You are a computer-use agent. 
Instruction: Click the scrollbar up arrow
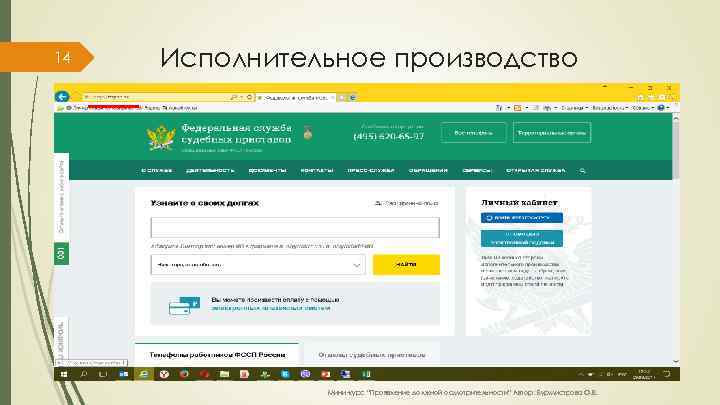(x=675, y=118)
